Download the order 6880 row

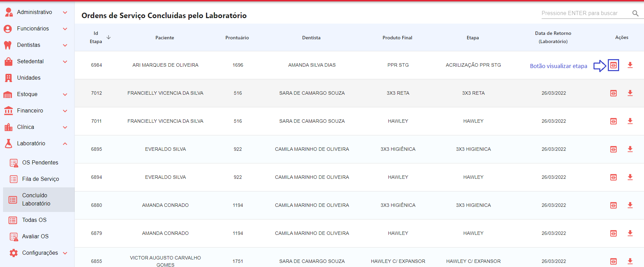[630, 205]
